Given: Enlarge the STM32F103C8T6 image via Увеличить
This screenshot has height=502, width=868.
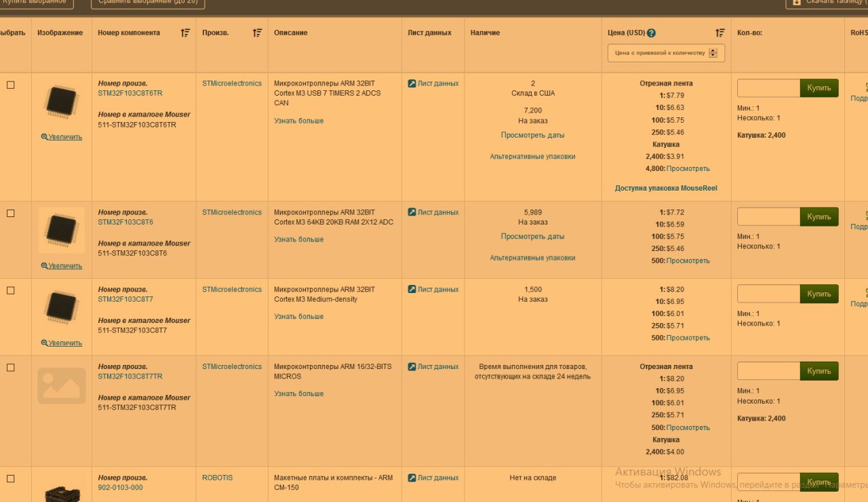Looking at the screenshot, I should [x=62, y=266].
